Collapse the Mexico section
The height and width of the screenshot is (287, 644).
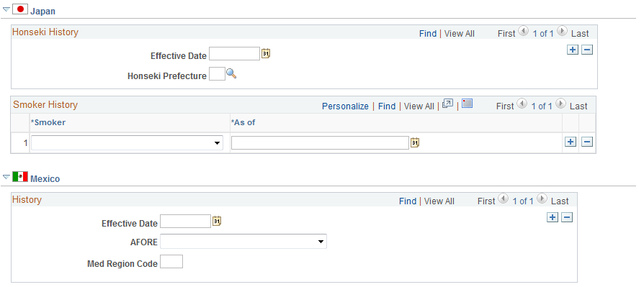coord(6,177)
